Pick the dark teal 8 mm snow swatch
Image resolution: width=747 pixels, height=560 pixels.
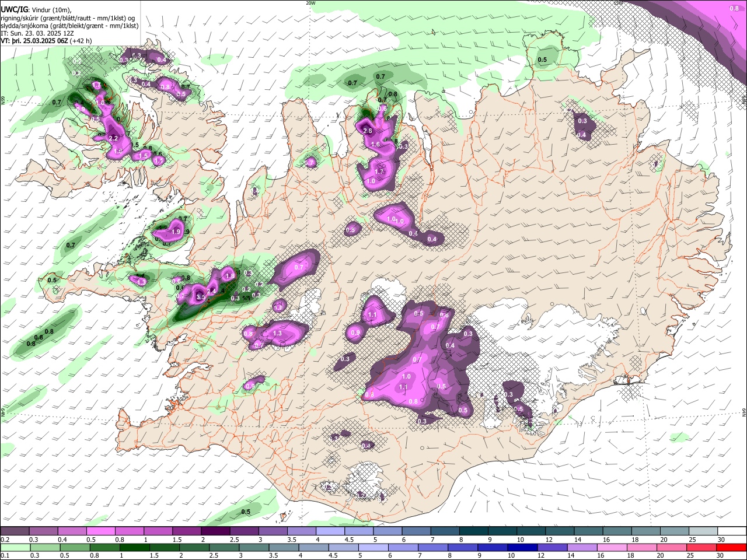(473, 531)
